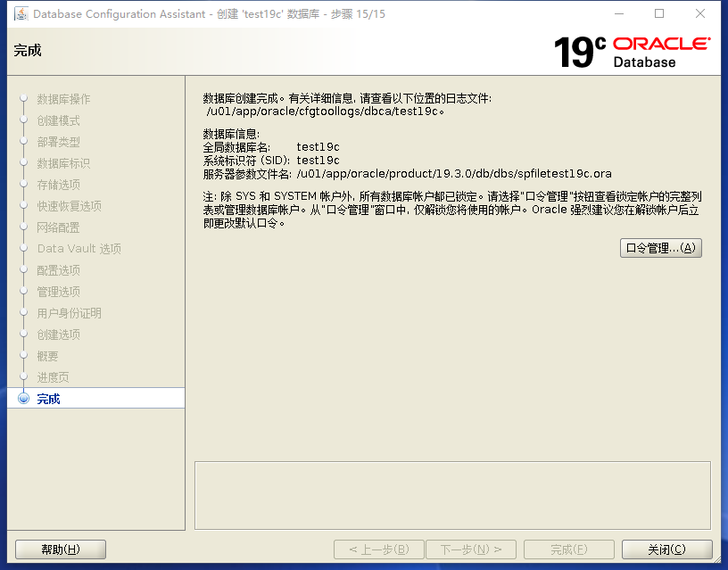Select the 概要 step in sidebar
The width and height of the screenshot is (728, 570).
pyautogui.click(x=48, y=356)
